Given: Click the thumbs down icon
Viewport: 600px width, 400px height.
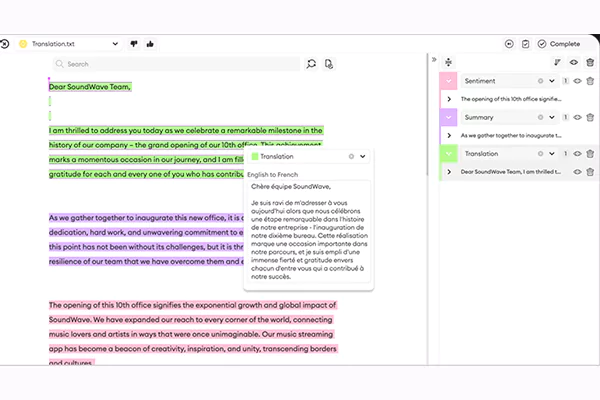Looking at the screenshot, I should (134, 44).
